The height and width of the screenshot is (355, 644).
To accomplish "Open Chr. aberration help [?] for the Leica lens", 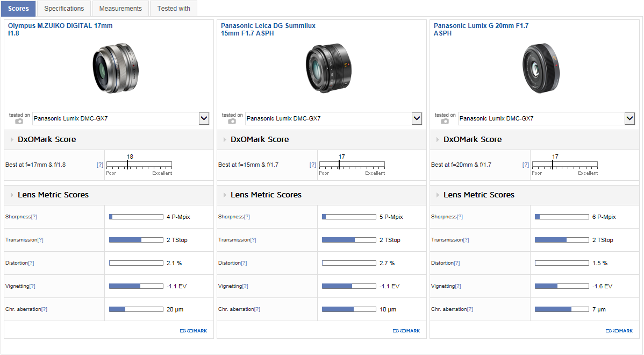I will coord(257,309).
